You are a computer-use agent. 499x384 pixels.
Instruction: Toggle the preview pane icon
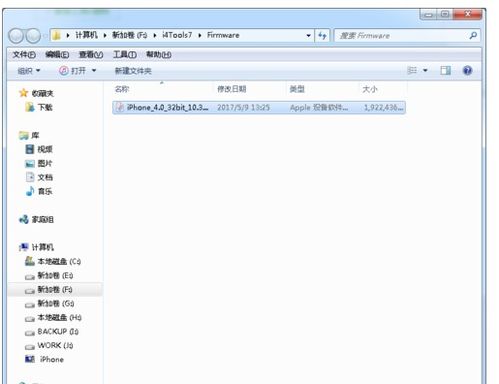pyautogui.click(x=445, y=70)
